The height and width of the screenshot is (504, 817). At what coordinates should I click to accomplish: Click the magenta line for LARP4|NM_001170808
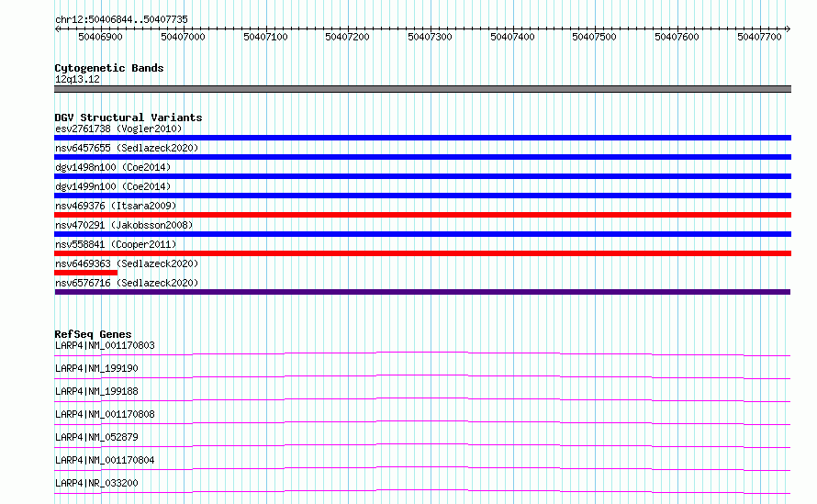(x=422, y=422)
